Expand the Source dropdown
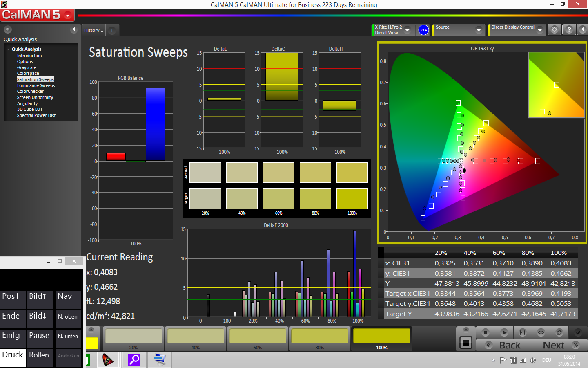The width and height of the screenshot is (588, 368). coord(479,30)
